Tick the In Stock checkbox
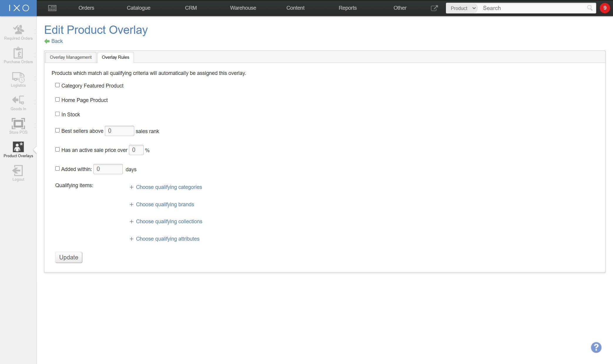The width and height of the screenshot is (613, 364). [57, 114]
